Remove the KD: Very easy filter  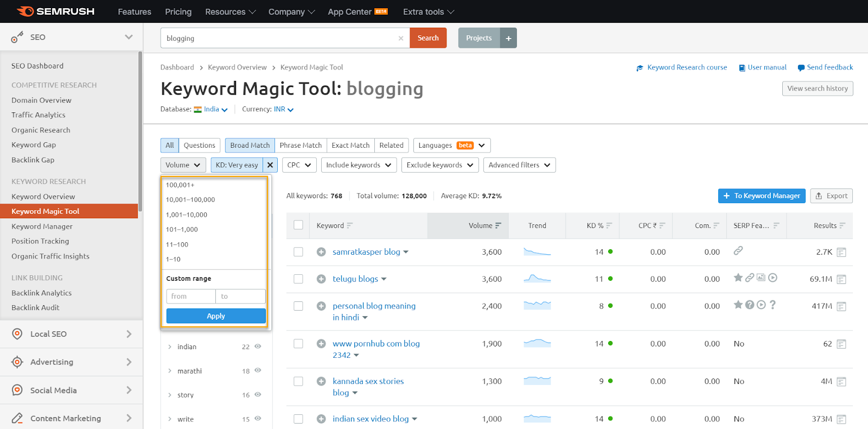270,165
